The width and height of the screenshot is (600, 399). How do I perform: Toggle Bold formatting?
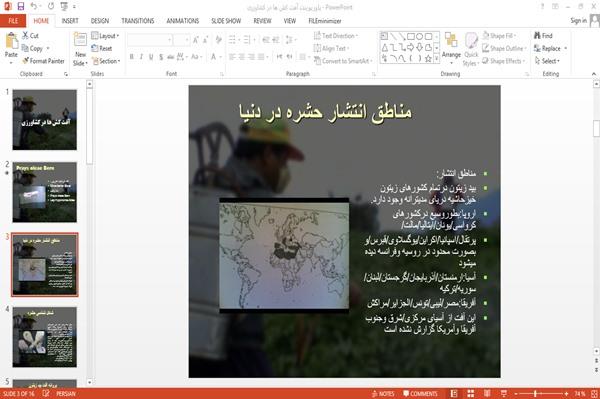tap(131, 57)
